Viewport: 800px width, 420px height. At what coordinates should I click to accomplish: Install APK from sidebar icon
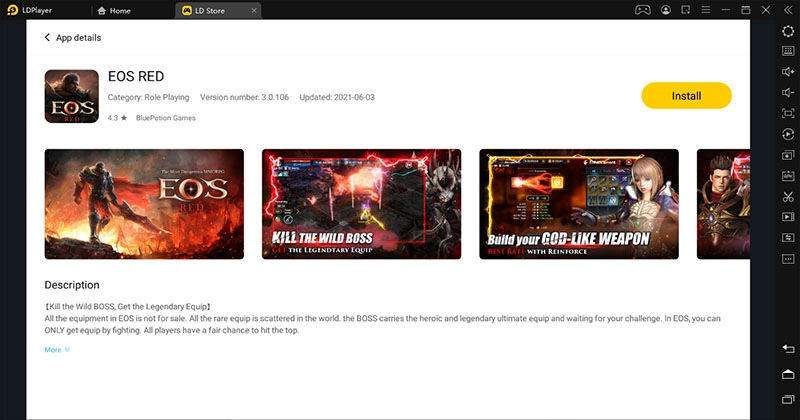(x=788, y=176)
